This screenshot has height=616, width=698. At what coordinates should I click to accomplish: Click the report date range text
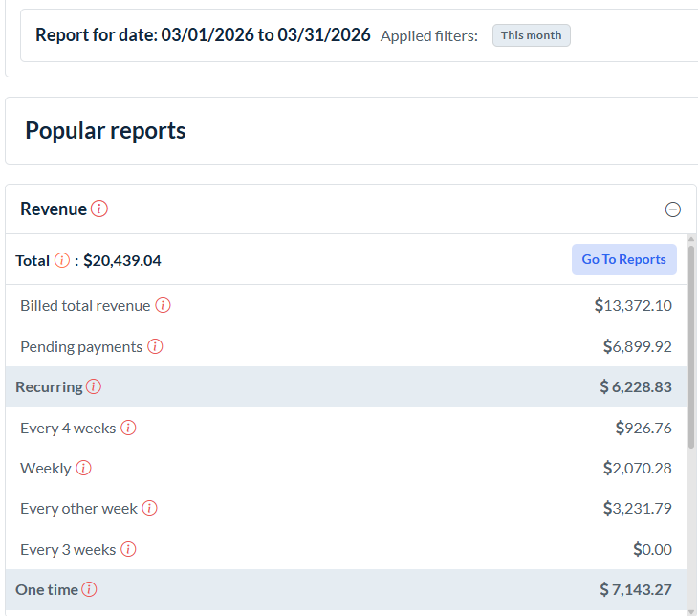tap(203, 34)
